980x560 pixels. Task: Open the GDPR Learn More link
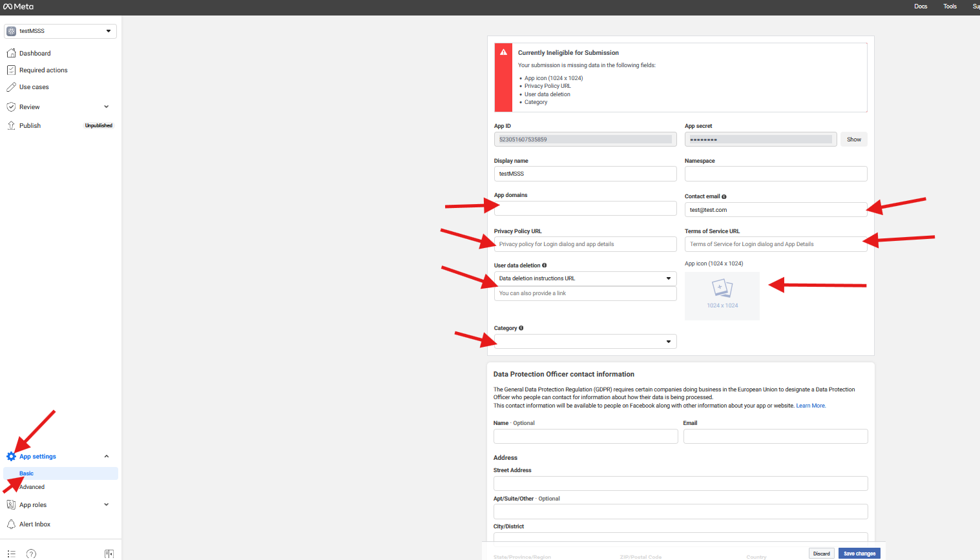[x=811, y=406]
